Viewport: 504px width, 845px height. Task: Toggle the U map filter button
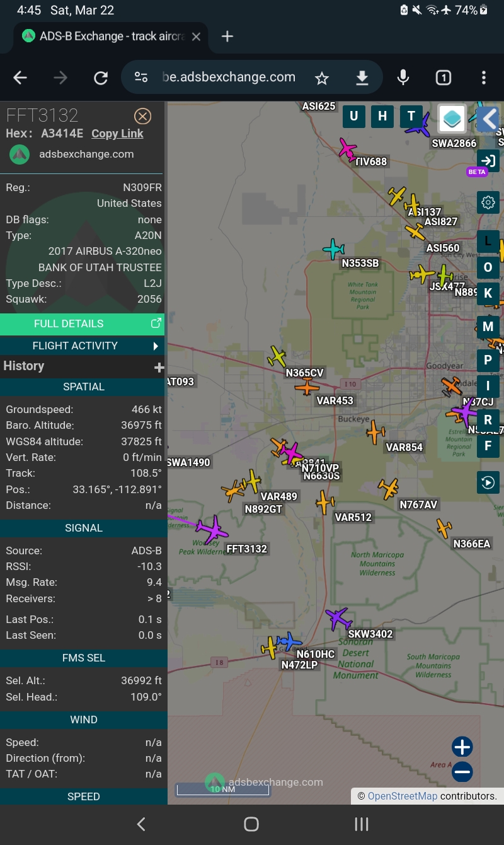(353, 116)
